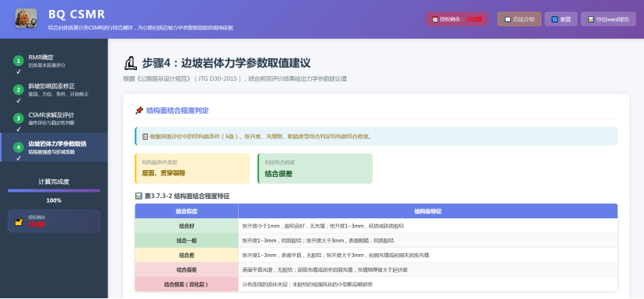Click the 结合程度 table column header
This screenshot has height=299, width=644.
click(187, 211)
